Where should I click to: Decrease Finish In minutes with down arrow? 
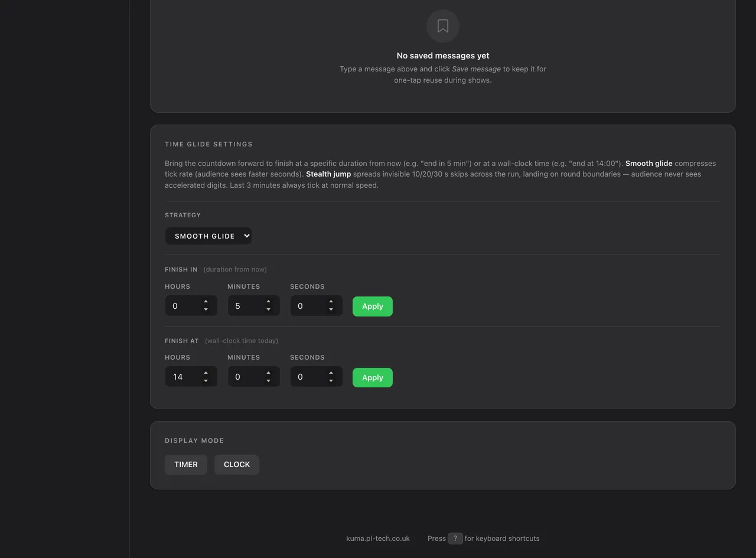[268, 310]
